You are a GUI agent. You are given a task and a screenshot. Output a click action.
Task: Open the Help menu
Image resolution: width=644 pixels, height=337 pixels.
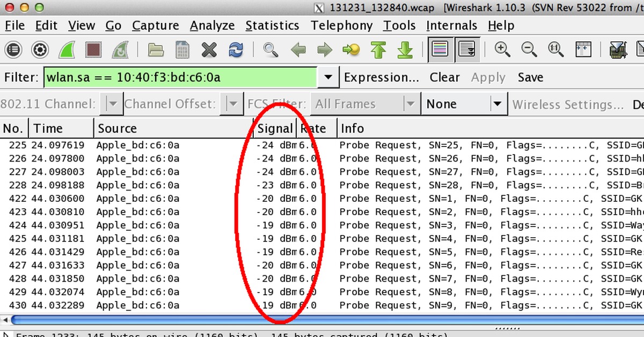click(502, 25)
